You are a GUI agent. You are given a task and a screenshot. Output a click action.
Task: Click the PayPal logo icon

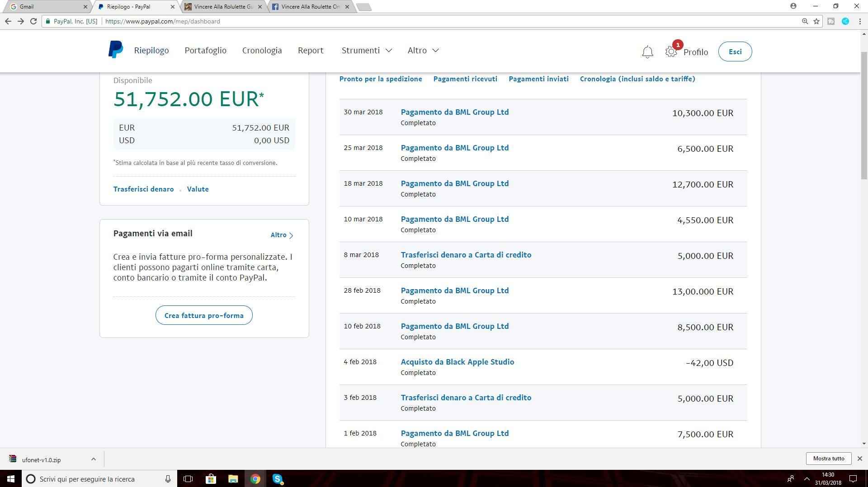[115, 50]
